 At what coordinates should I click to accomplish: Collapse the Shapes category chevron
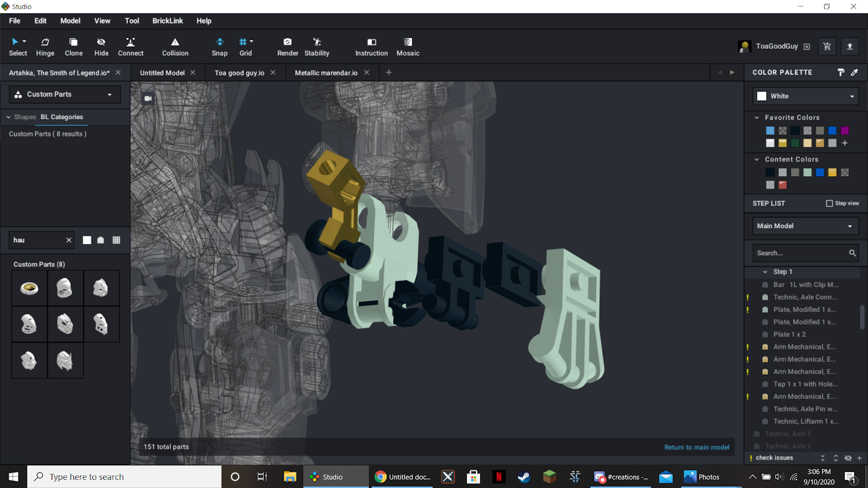[8, 117]
